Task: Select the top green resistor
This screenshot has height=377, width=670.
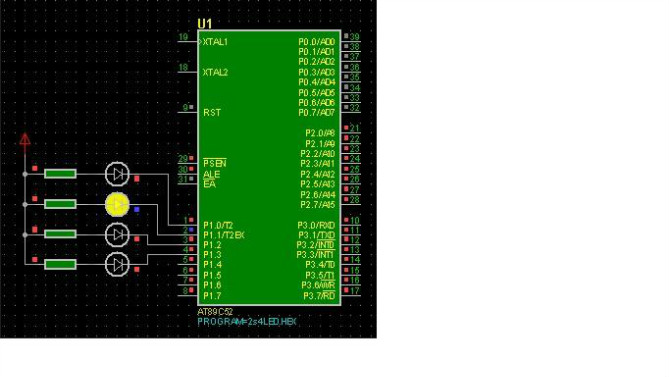Action: 60,174
